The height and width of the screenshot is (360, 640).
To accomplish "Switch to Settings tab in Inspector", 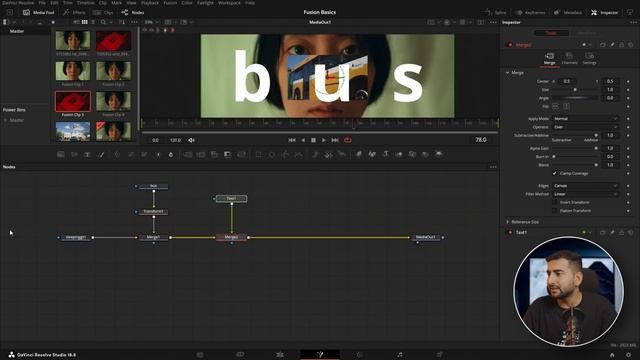I will click(589, 58).
